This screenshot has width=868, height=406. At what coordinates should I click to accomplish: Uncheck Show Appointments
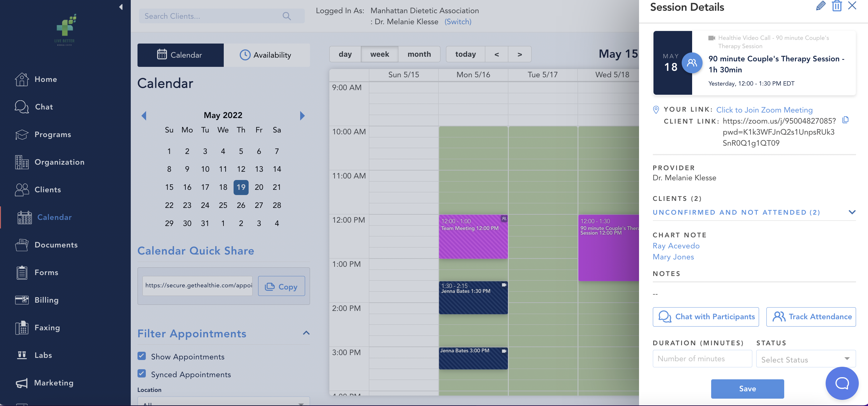(141, 357)
